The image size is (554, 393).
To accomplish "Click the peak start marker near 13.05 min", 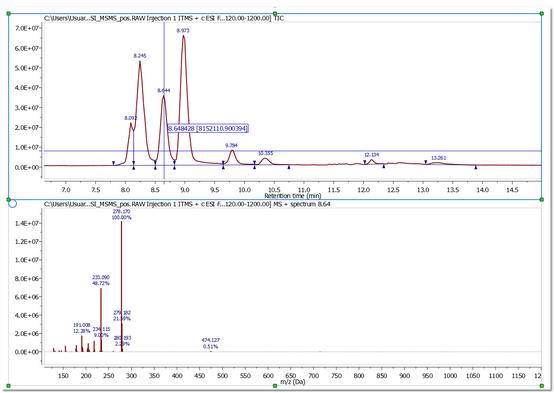I will coord(426,162).
